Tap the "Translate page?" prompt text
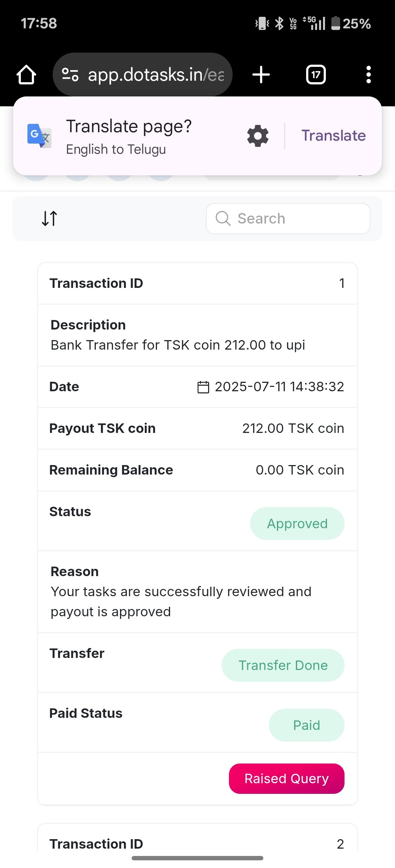The image size is (395, 868). pos(129,126)
